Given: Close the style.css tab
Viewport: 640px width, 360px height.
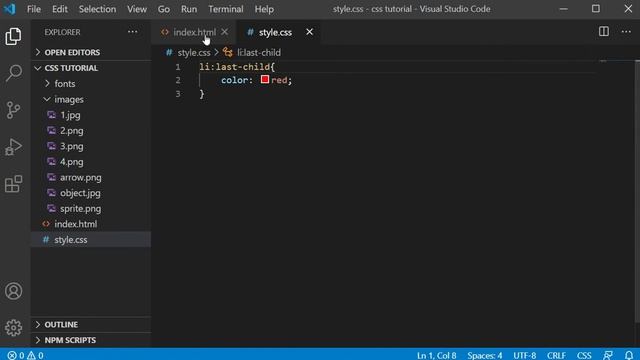Looking at the screenshot, I should 309,31.
